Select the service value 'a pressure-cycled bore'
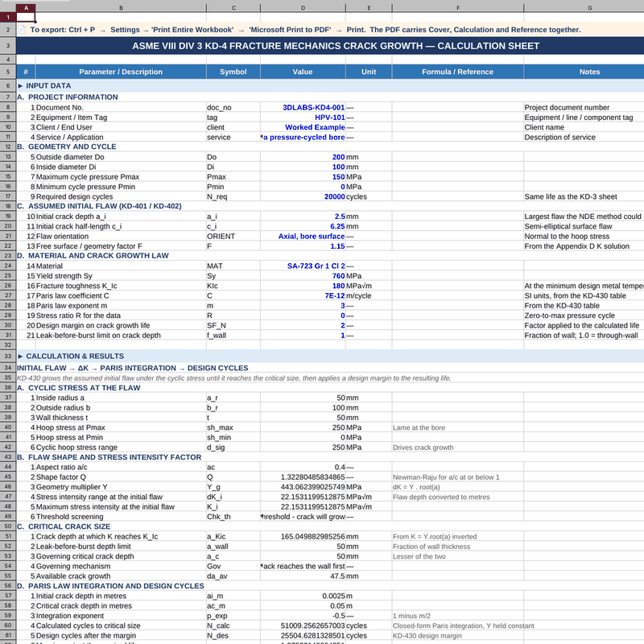 303,137
